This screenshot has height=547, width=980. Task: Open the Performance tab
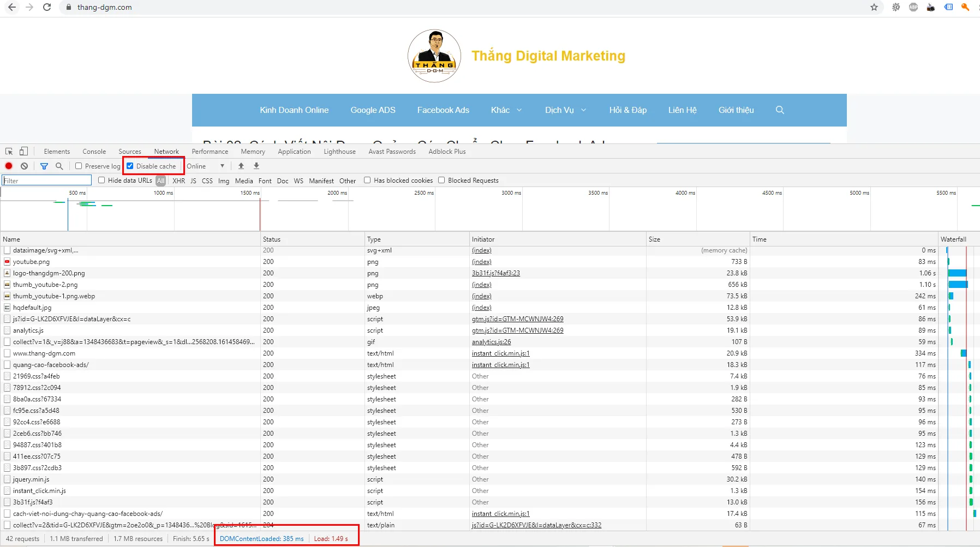click(x=210, y=152)
